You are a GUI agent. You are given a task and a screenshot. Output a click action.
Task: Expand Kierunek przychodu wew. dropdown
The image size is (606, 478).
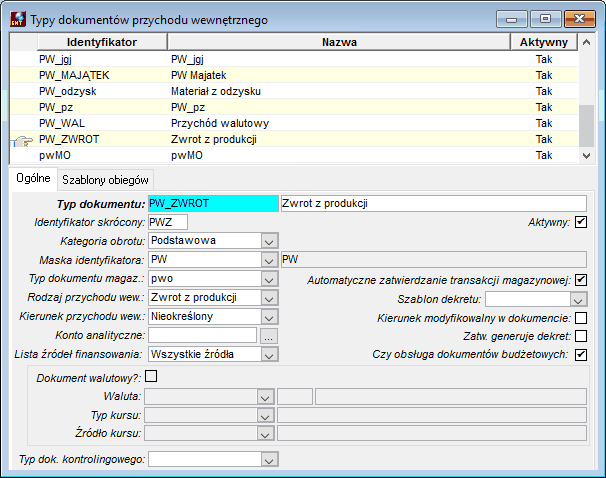pyautogui.click(x=269, y=317)
